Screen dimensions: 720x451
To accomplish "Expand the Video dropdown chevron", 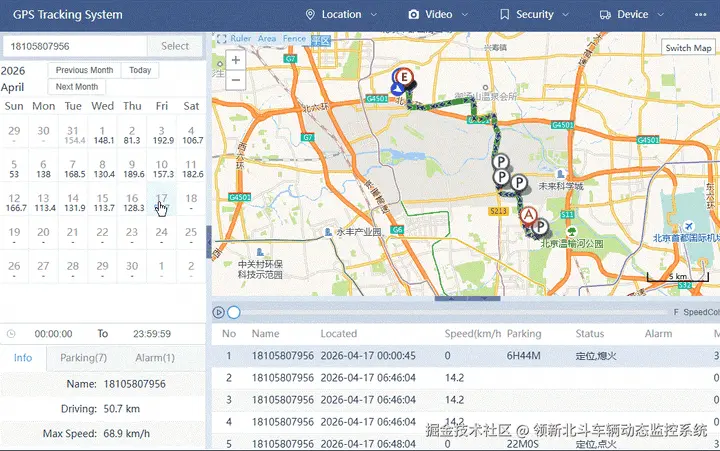I will coord(465,15).
